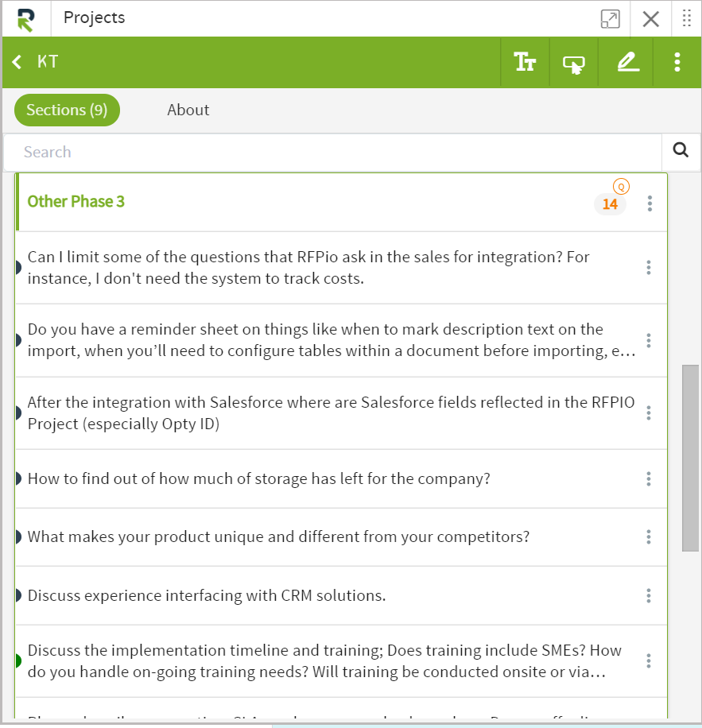Open the Salesforce fields Opty ID question
702x728 pixels.
click(x=331, y=412)
